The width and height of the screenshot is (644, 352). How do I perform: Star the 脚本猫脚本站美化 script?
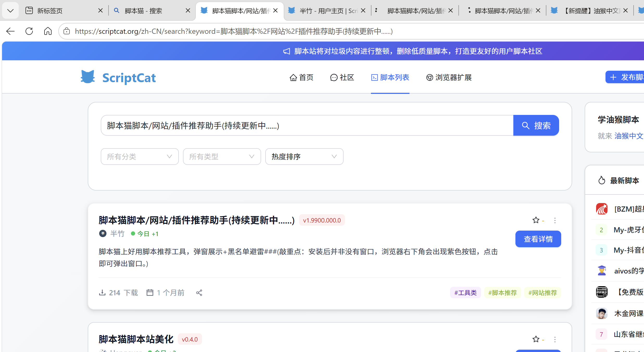[x=536, y=339]
